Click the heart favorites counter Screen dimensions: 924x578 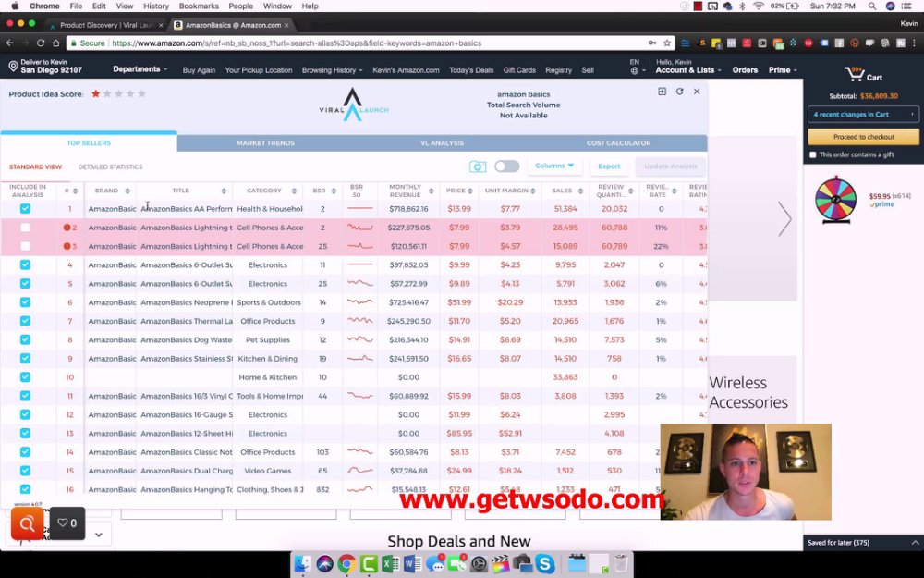[67, 523]
